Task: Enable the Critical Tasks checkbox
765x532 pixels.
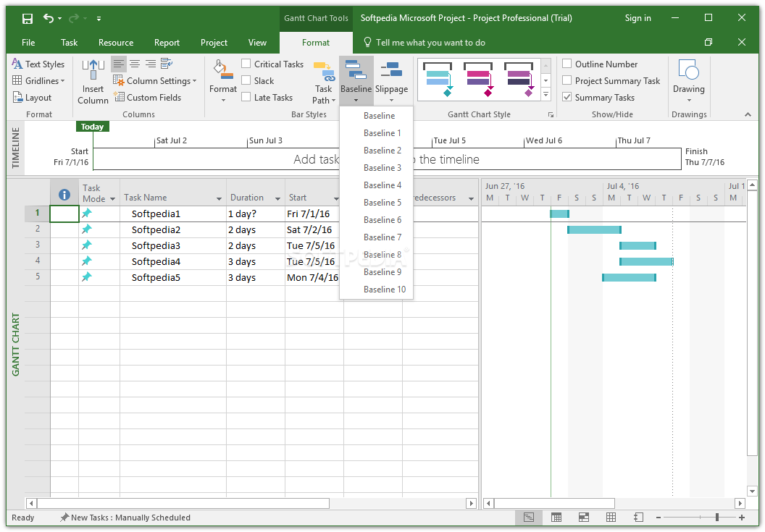Action: (246, 64)
